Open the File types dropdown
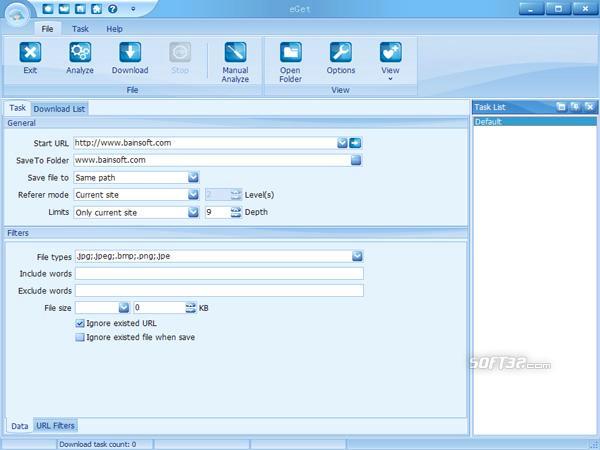This screenshot has width=600, height=450. coord(357,256)
